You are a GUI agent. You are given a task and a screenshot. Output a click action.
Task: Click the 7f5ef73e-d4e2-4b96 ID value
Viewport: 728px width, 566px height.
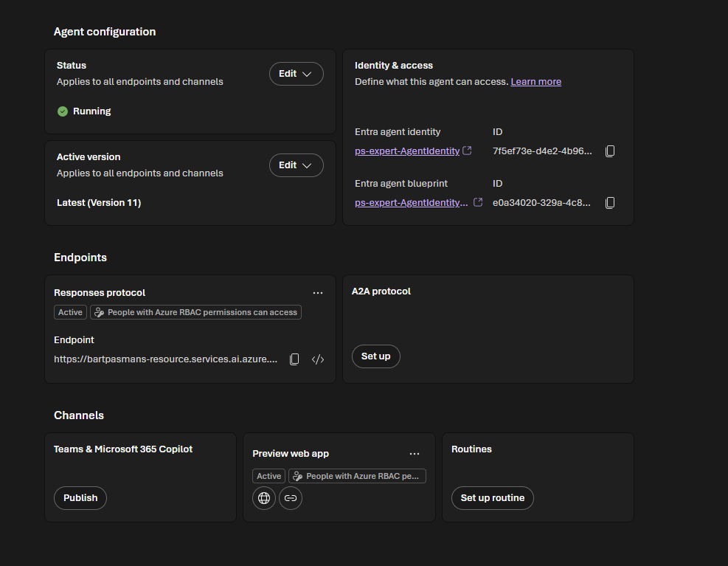(x=542, y=151)
